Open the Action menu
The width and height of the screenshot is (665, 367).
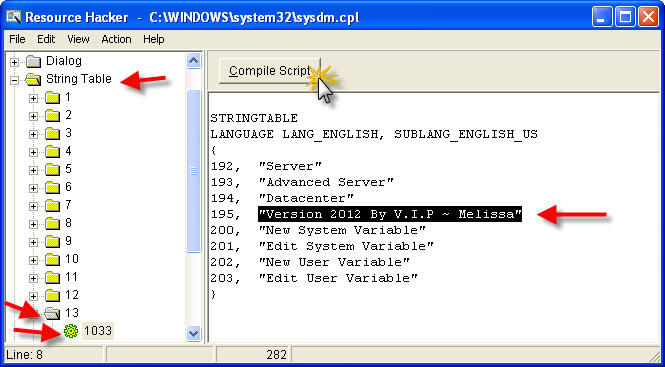point(116,39)
